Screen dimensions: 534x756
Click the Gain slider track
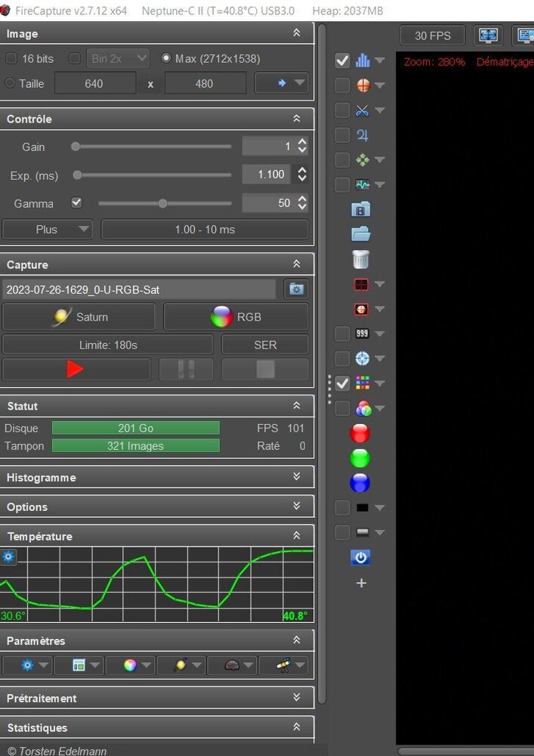(x=151, y=147)
